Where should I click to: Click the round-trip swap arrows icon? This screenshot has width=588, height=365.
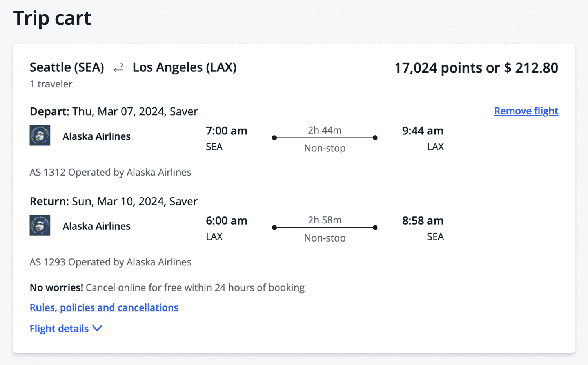tap(118, 67)
